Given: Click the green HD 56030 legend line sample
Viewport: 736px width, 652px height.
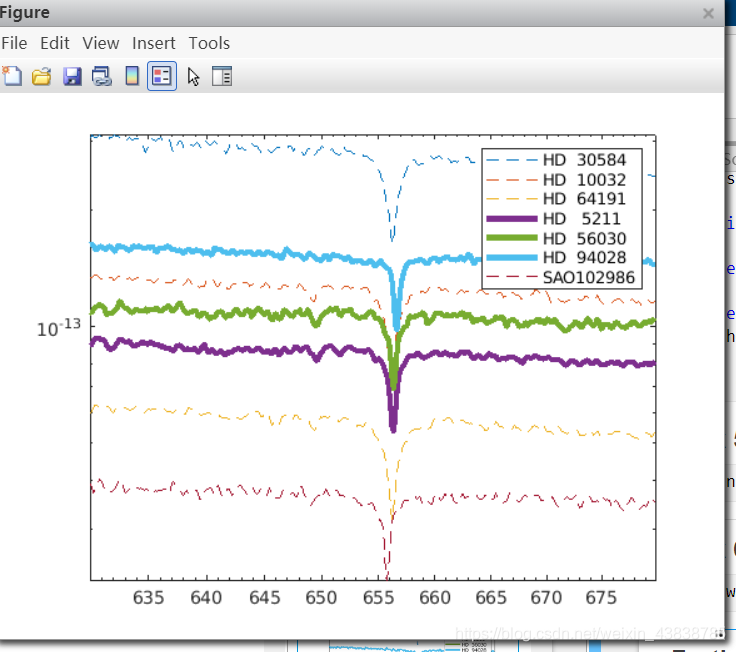Looking at the screenshot, I should point(510,238).
